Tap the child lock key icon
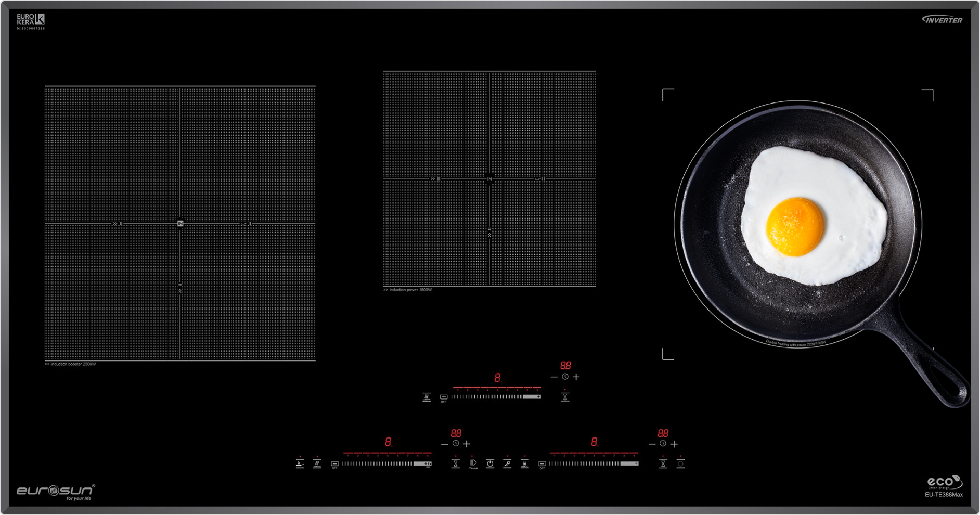980x515 pixels. (x=507, y=463)
